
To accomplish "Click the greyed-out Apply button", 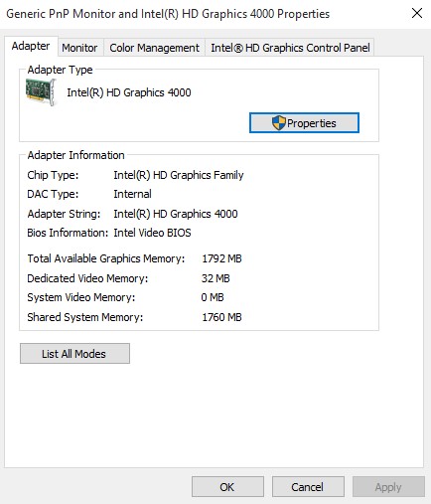I will (388, 487).
